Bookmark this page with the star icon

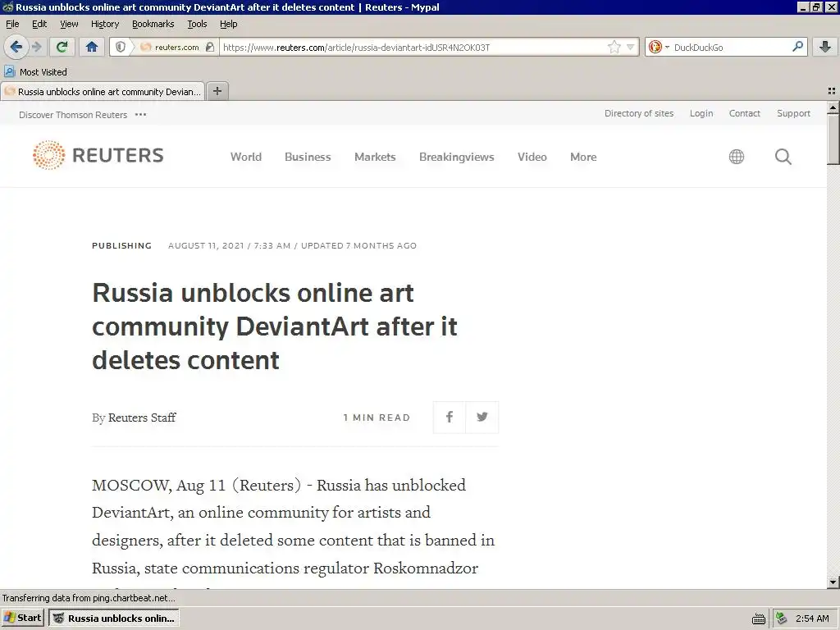(x=614, y=47)
